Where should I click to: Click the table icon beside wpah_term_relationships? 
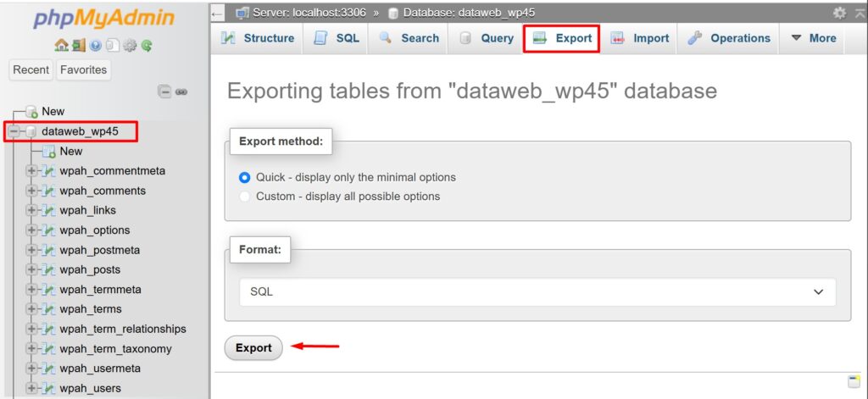click(48, 330)
